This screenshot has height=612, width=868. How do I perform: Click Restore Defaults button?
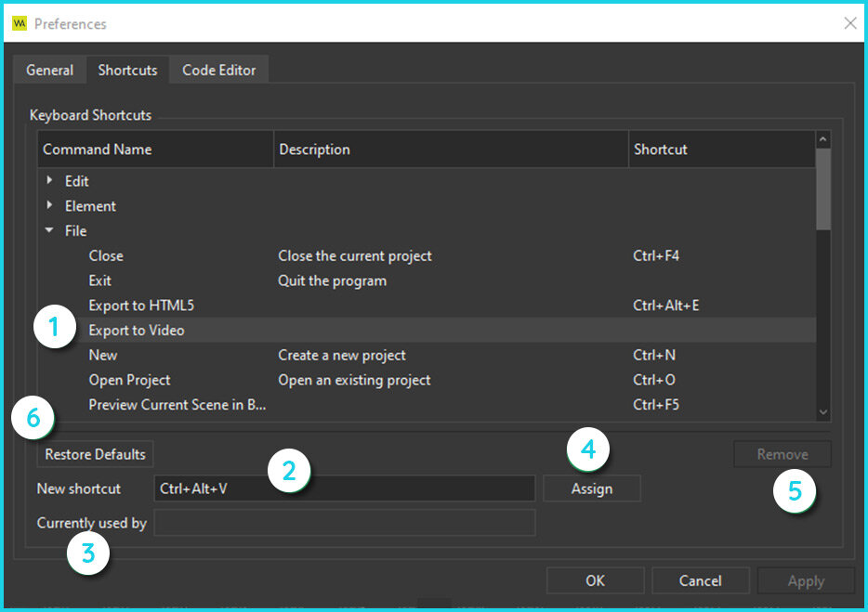click(x=95, y=454)
